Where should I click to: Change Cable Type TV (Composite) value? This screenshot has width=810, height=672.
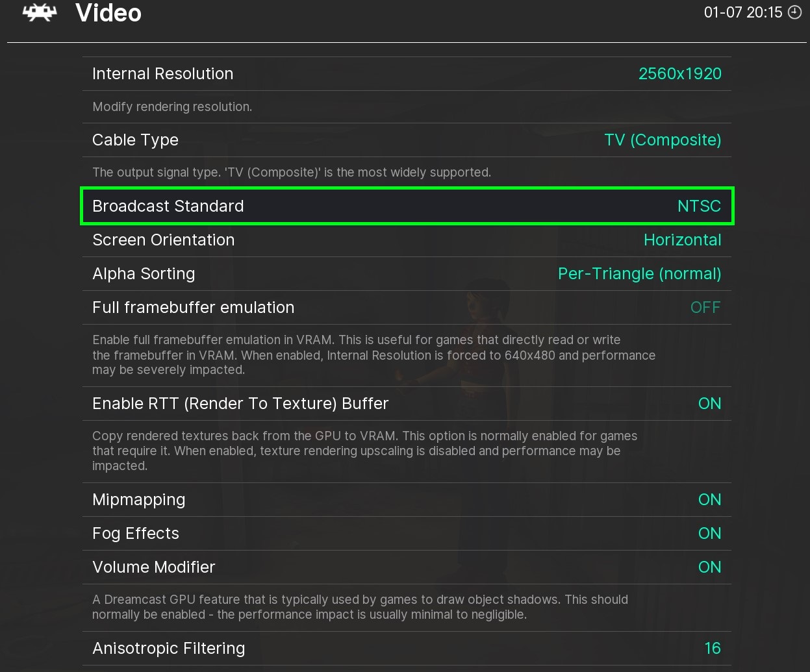coord(662,140)
